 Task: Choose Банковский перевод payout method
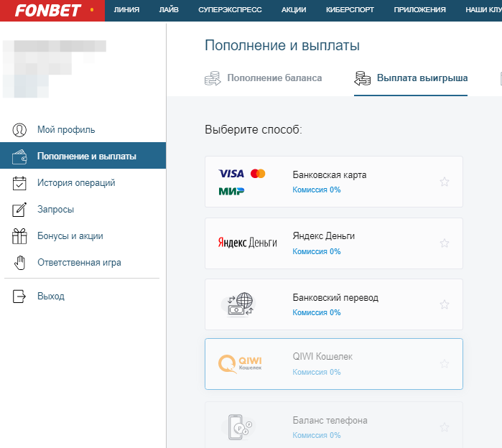(x=334, y=304)
